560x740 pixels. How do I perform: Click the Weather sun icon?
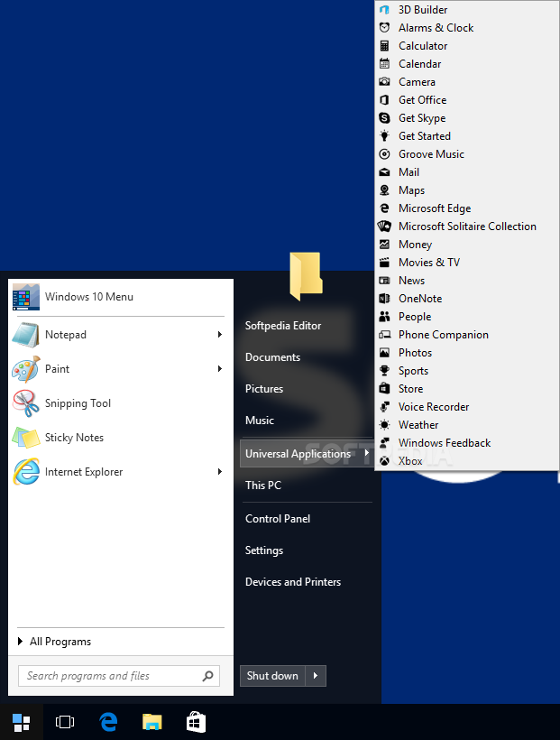384,425
